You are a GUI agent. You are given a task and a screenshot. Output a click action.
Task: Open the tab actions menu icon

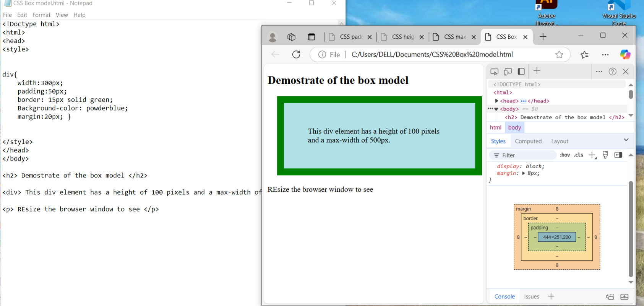tap(311, 37)
